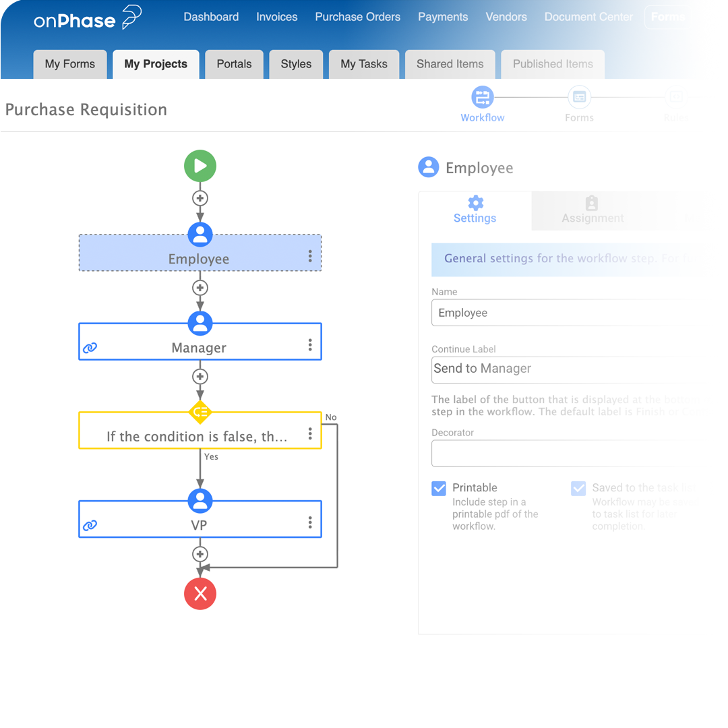Click the Forms stage icon
Image resolution: width=728 pixels, height=728 pixels.
pos(580,97)
